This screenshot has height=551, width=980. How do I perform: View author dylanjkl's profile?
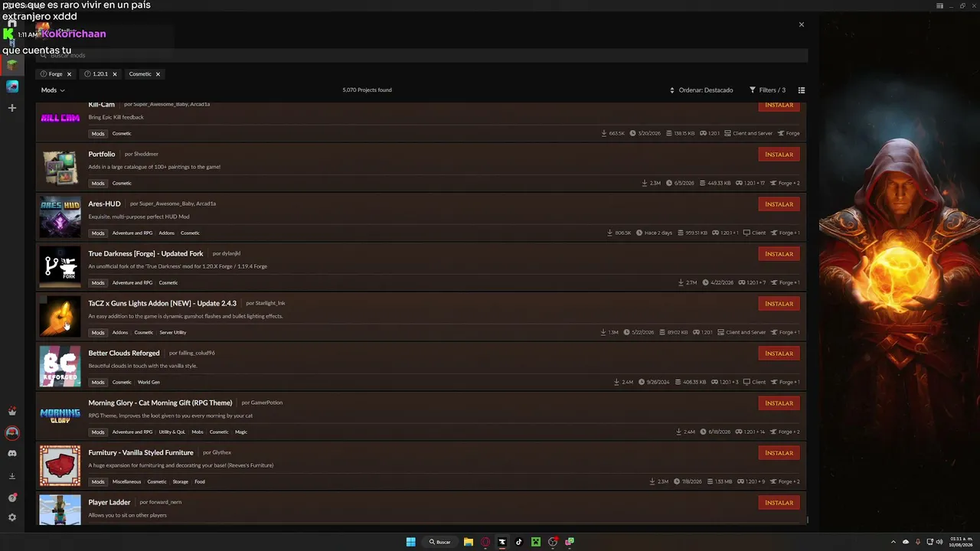(x=231, y=253)
